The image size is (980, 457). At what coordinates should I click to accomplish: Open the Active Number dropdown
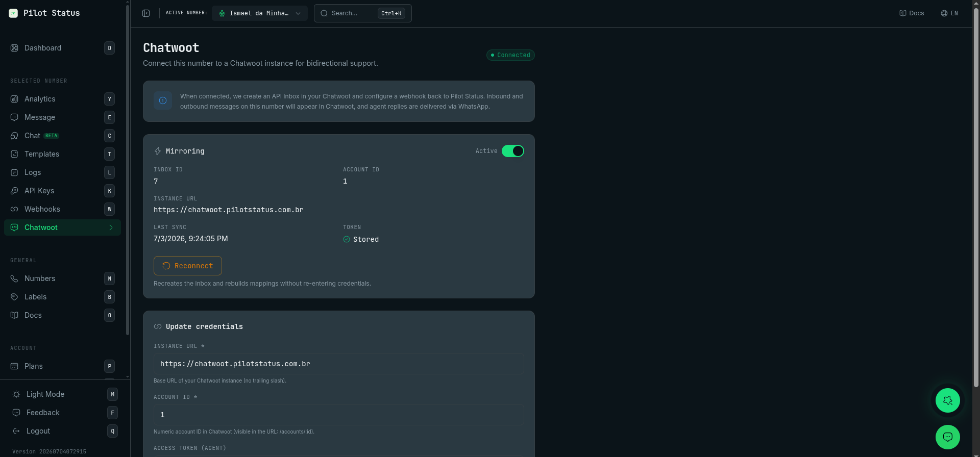(x=260, y=13)
